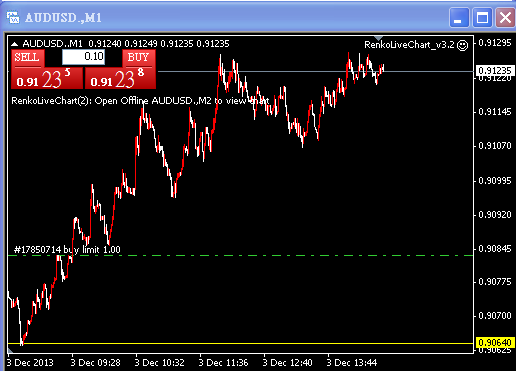Viewport: 516px width, 371px height.
Task: Close the AUDUSD.,M1 chart window
Action: [x=505, y=17]
